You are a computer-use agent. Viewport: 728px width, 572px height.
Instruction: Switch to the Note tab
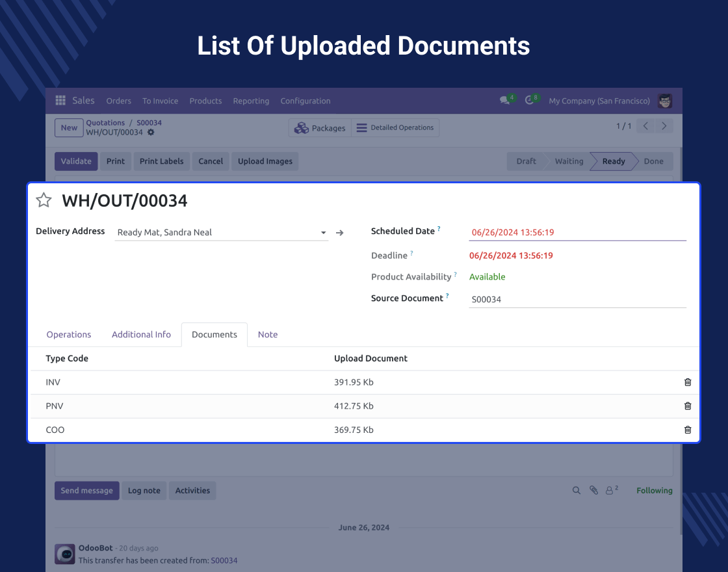(x=268, y=334)
